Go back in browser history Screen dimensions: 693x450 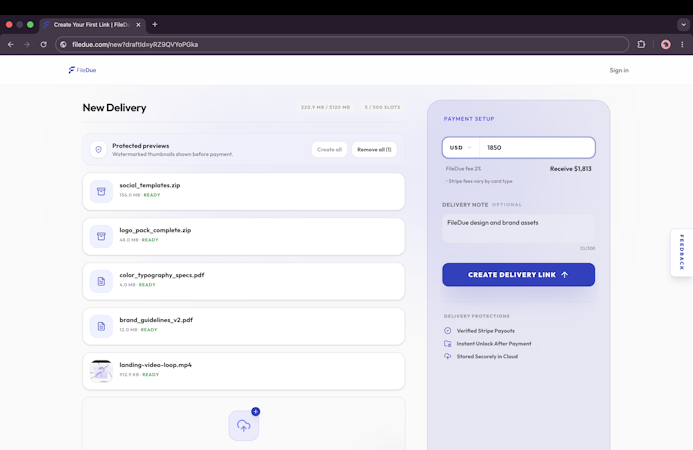click(x=11, y=44)
